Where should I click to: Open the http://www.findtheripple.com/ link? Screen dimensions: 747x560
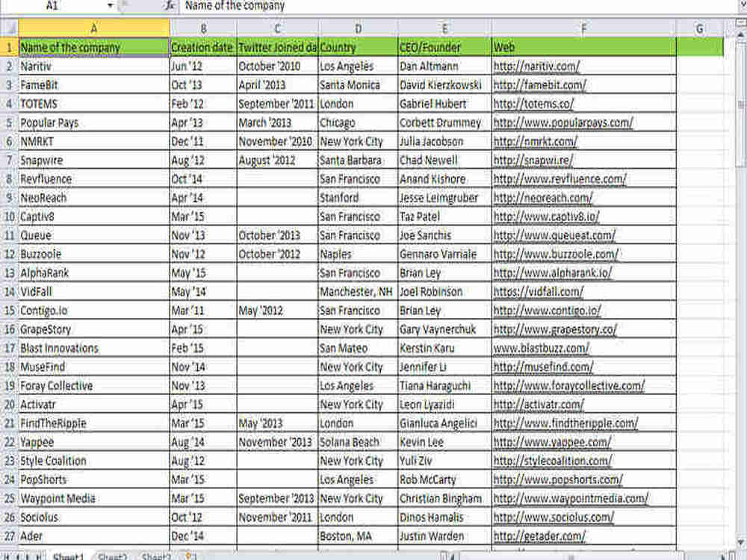[565, 423]
